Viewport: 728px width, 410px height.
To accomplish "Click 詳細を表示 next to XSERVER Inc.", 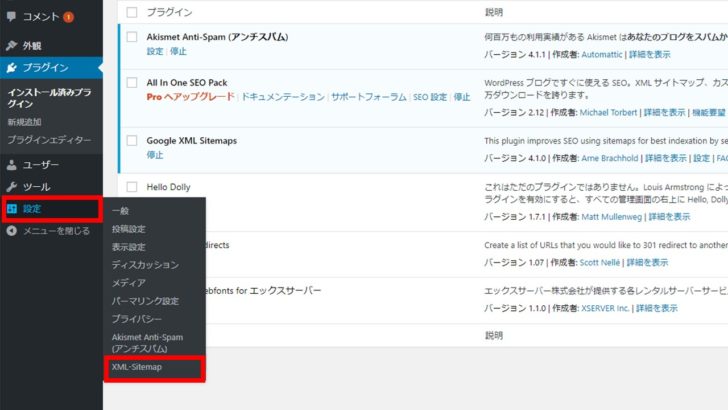I will pos(657,308).
